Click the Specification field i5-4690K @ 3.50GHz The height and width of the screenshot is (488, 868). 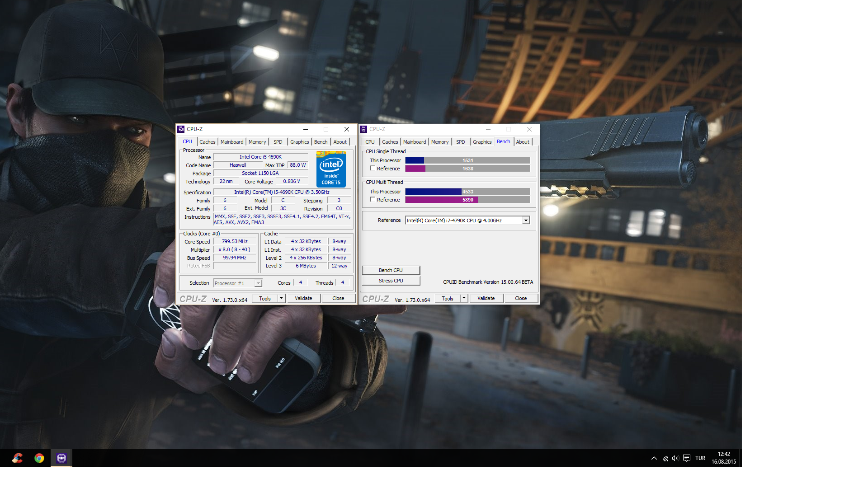pos(282,192)
